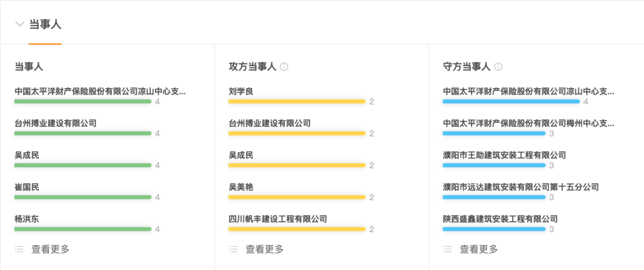Select 陕西盛鑫建筑安装工程有限公司 entry

click(x=500, y=219)
